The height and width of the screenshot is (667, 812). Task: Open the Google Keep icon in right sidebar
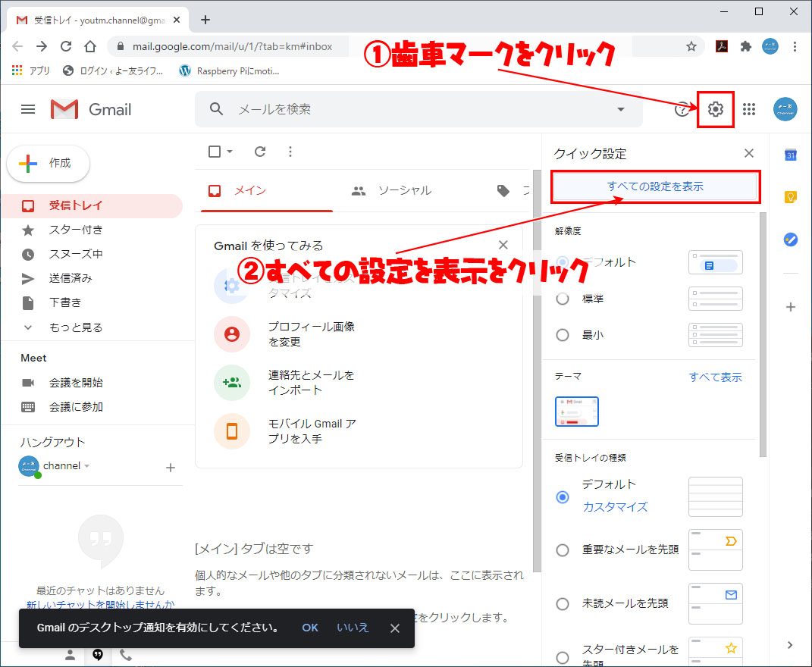pyautogui.click(x=790, y=196)
